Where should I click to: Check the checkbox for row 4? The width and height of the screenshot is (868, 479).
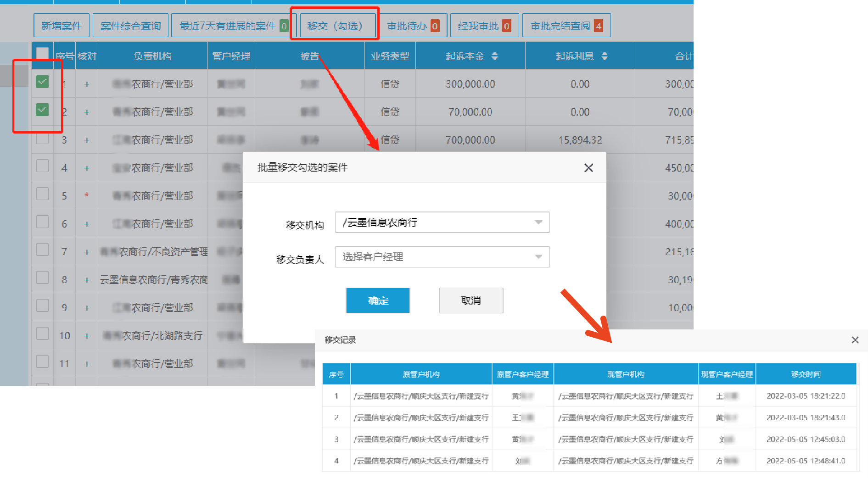coord(42,166)
